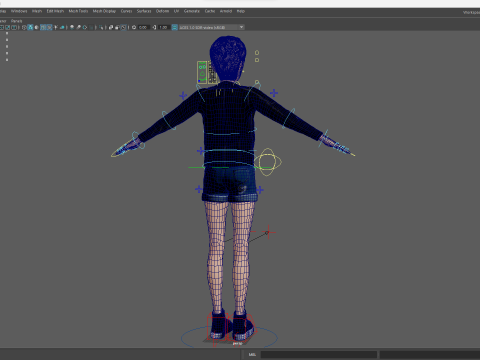Image resolution: width=480 pixels, height=360 pixels.
Task: Open the Help menu
Action: pos(241,11)
